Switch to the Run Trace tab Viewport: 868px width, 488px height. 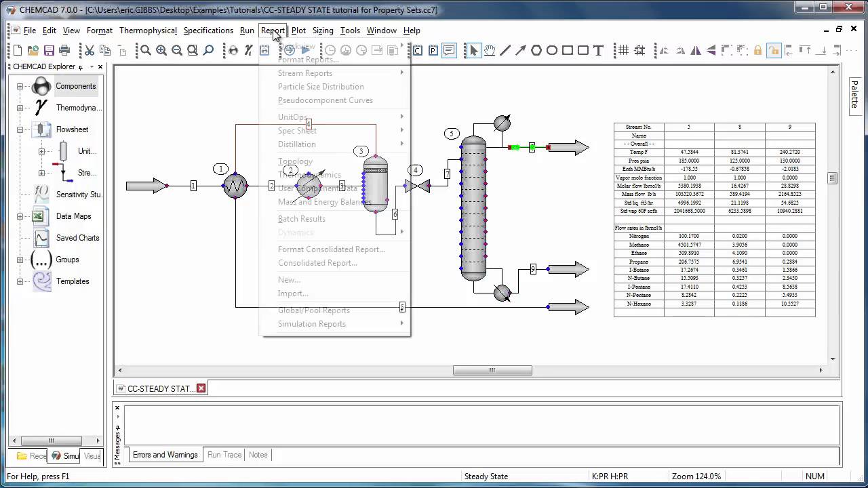tap(224, 455)
